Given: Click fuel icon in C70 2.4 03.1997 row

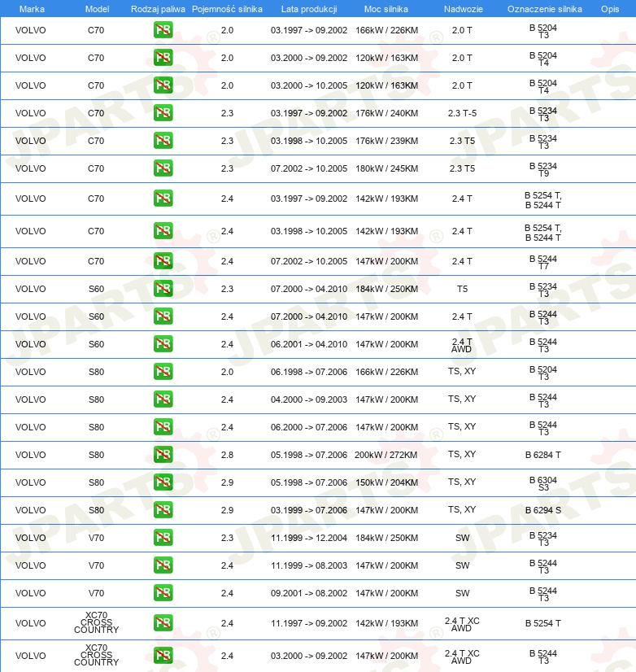Looking at the screenshot, I should 163,199.
